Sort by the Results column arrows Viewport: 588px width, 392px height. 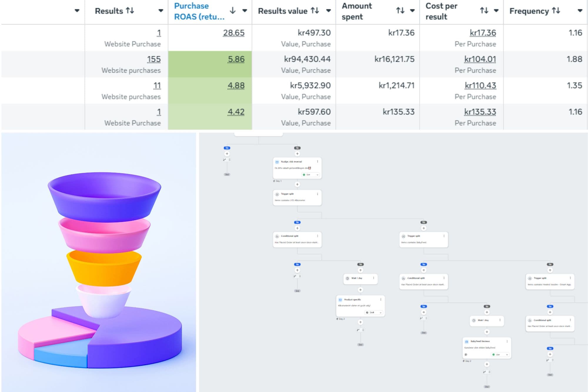coord(130,11)
